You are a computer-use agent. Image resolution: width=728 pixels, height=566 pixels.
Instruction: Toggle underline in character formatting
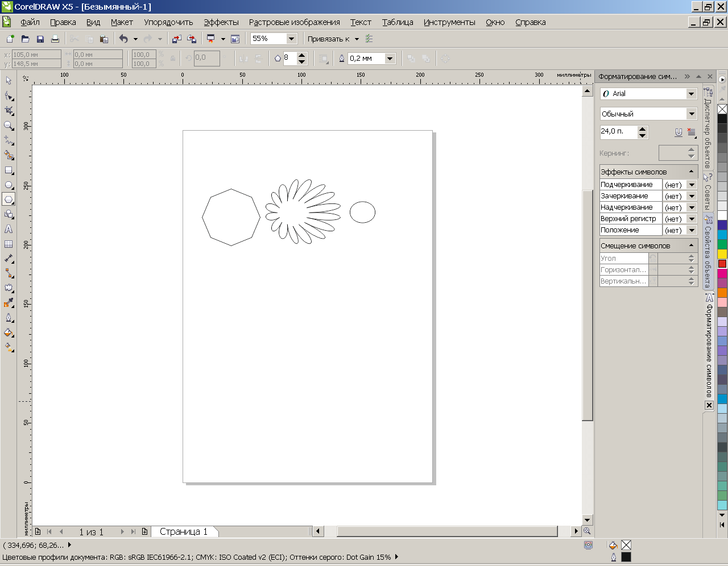[x=679, y=132]
